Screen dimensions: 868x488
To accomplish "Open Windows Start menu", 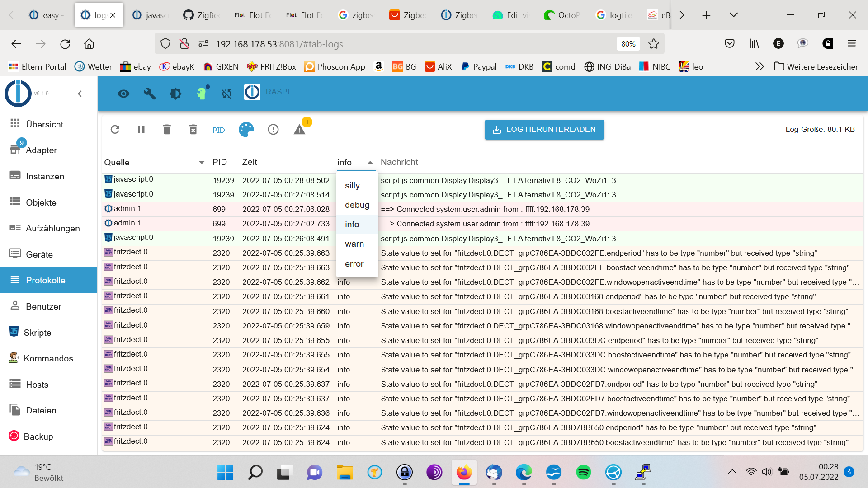I will (225, 473).
